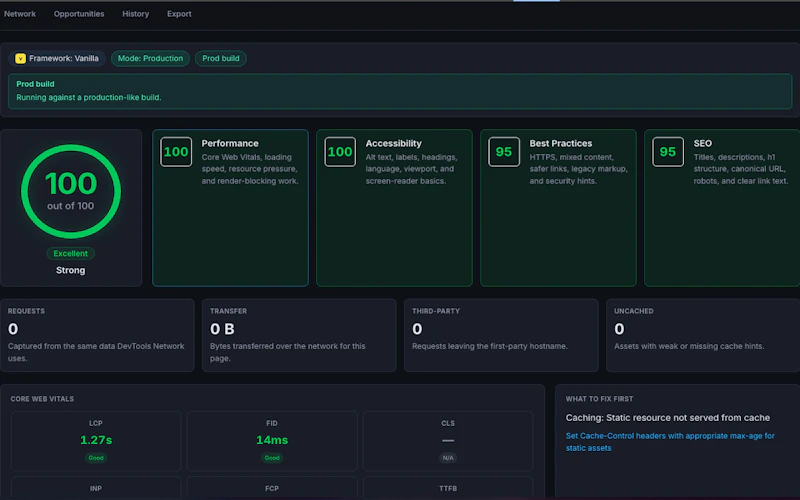Click the Framework: Vanilla badge
800x500 pixels.
pyautogui.click(x=57, y=59)
